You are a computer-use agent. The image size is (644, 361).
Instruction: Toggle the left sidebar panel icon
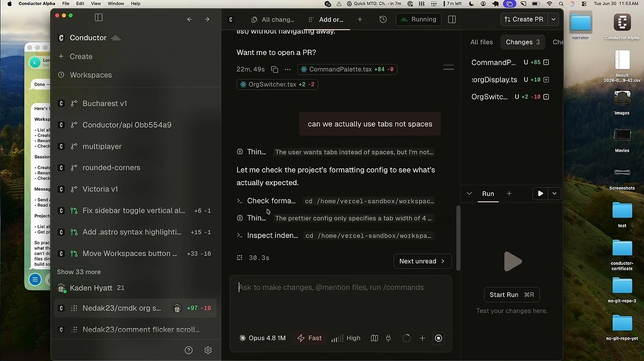(99, 17)
